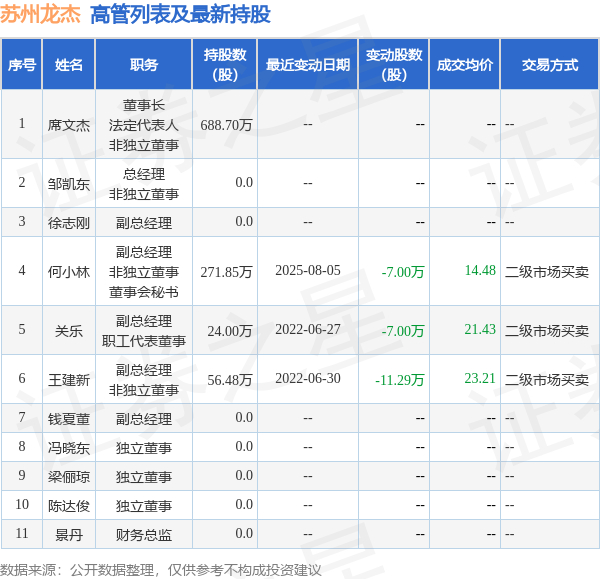Click the date 2022-06-27

(308, 329)
